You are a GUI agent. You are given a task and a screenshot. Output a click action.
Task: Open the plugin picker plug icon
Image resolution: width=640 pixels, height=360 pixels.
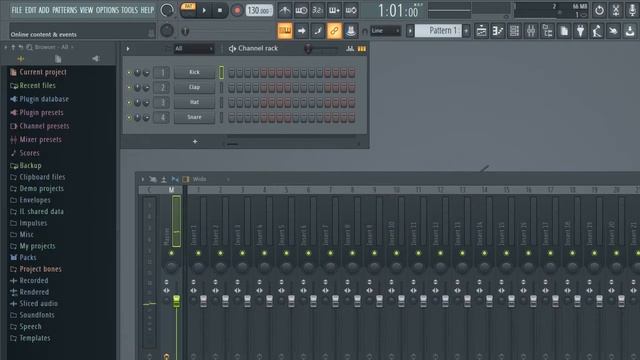click(580, 31)
